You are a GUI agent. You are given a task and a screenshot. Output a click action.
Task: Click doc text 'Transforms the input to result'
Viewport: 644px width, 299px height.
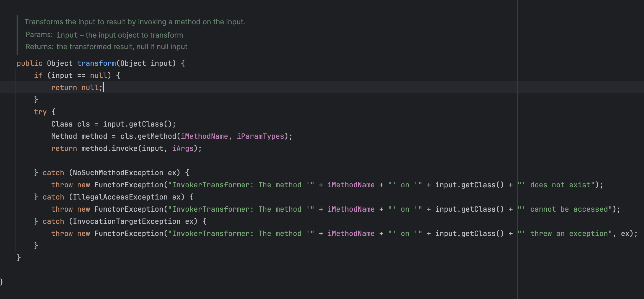point(75,22)
